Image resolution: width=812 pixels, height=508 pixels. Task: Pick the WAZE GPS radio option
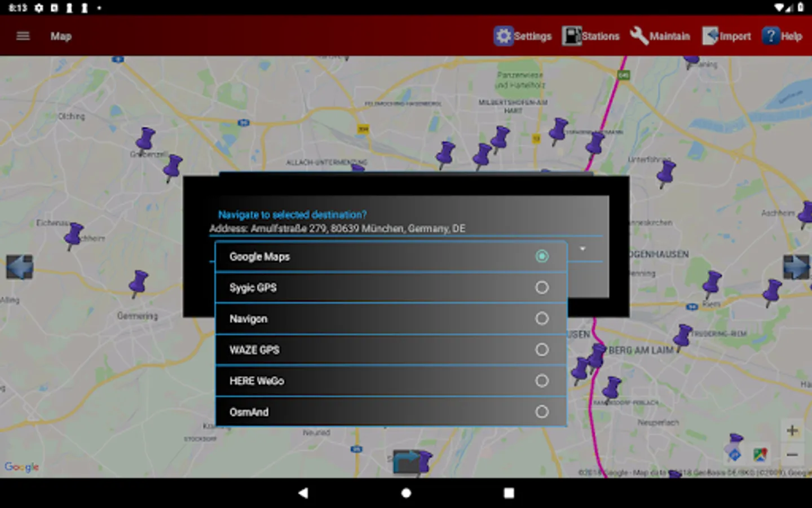pyautogui.click(x=542, y=349)
